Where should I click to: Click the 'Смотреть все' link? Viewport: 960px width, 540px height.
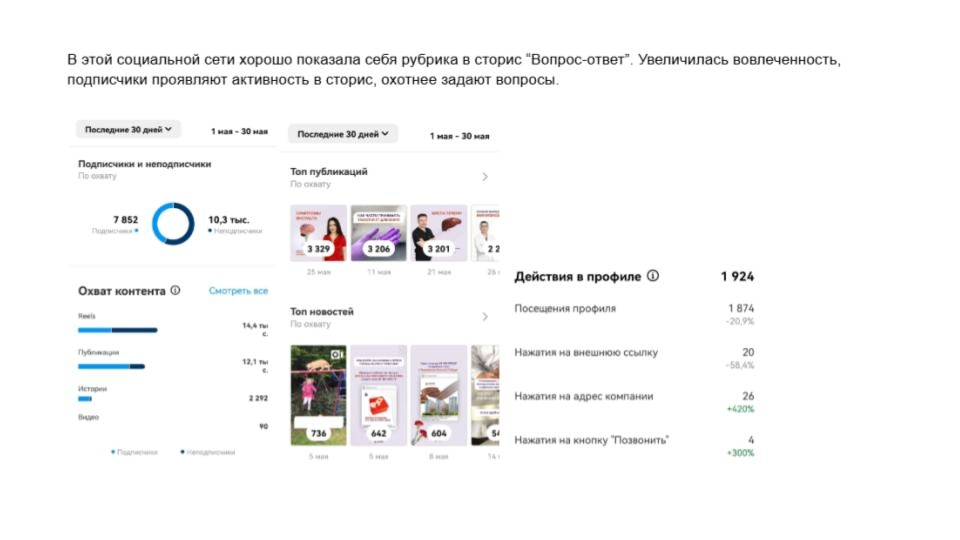point(238,291)
